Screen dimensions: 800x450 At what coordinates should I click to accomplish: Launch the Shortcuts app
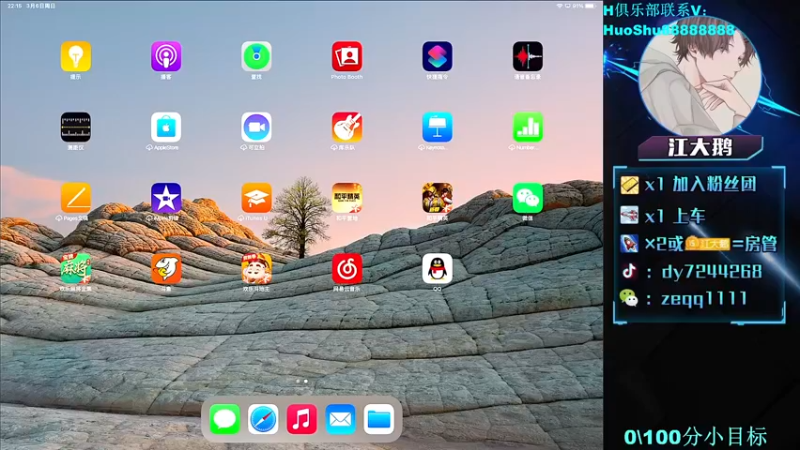coord(437,56)
